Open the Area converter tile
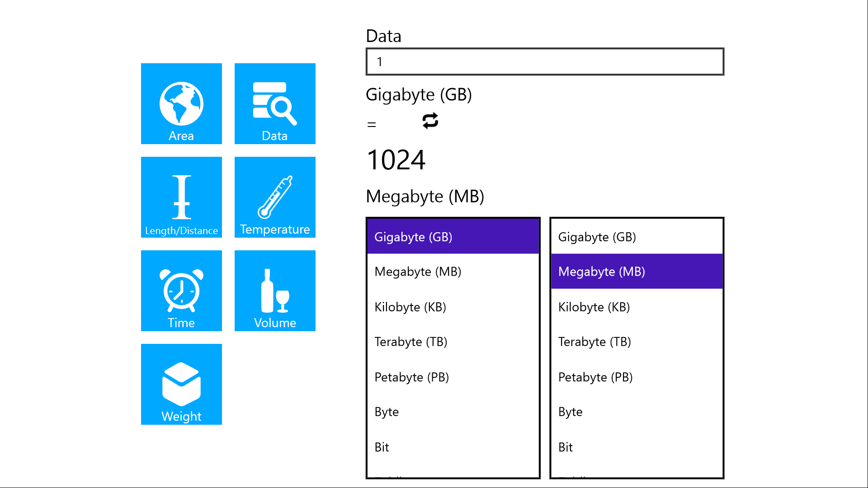868x488 pixels. pos(181,103)
